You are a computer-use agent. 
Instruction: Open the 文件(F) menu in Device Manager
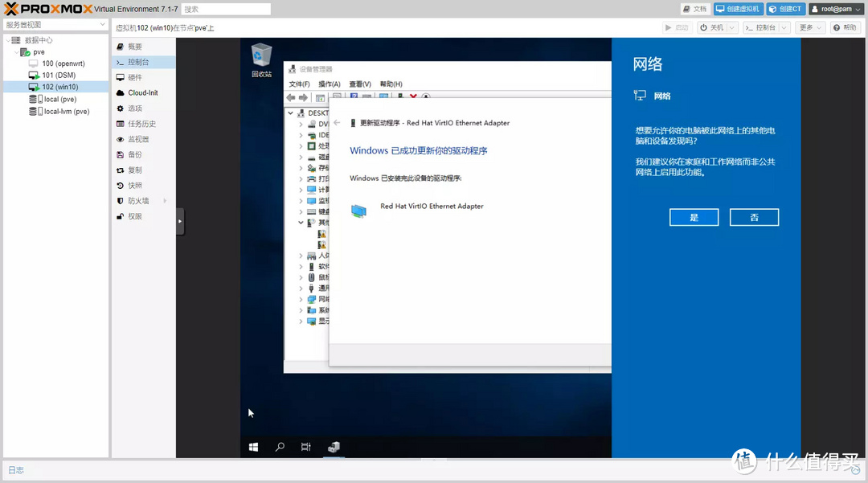(x=299, y=84)
